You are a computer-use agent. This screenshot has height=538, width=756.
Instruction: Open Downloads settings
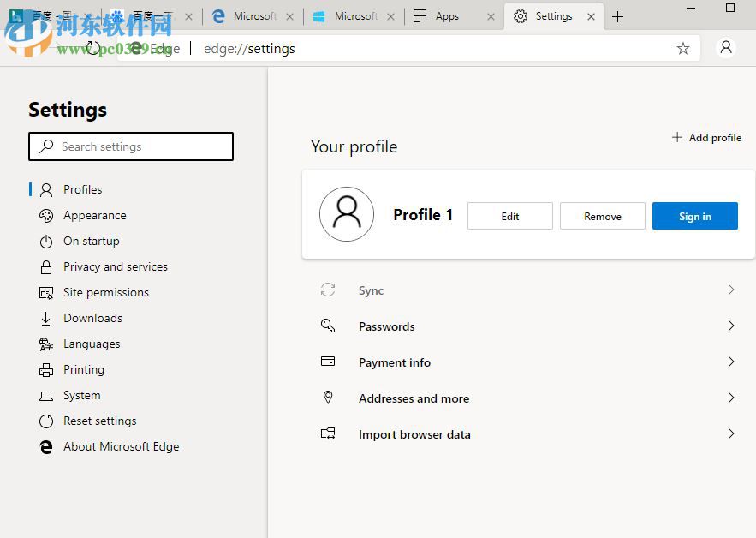tap(92, 318)
